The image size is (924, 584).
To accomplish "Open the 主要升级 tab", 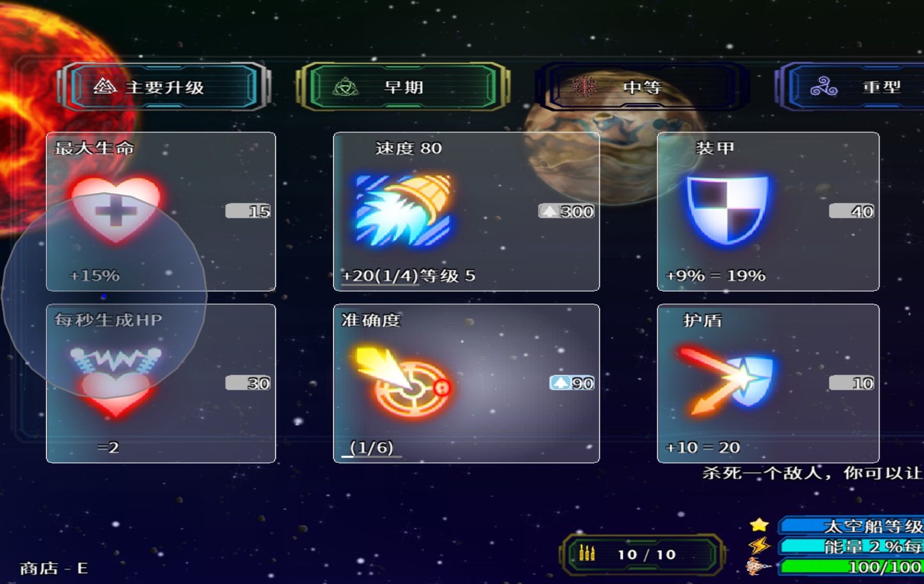I will pos(163,87).
